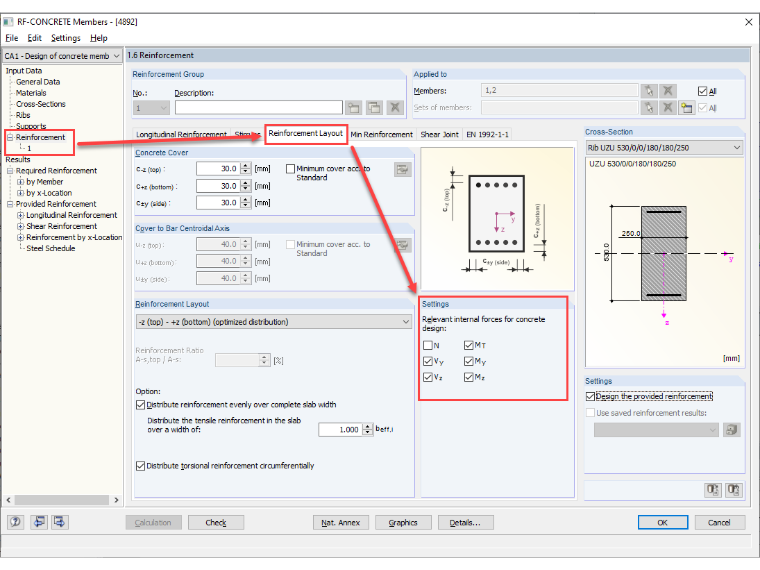Click the help icon at bottom left
760x570 pixels.
(16, 522)
